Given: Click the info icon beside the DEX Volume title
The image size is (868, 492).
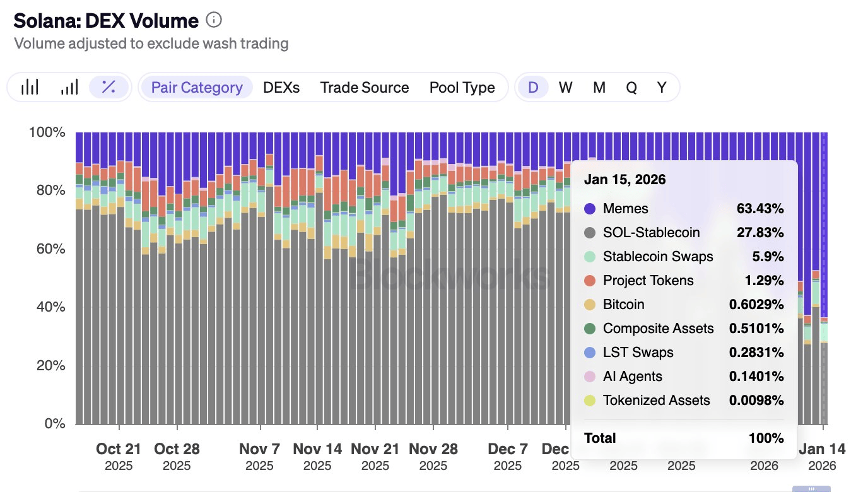Looking at the screenshot, I should point(214,21).
